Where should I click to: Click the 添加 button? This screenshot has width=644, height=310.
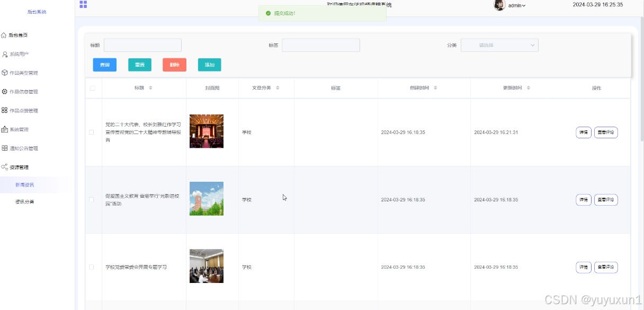tap(210, 65)
